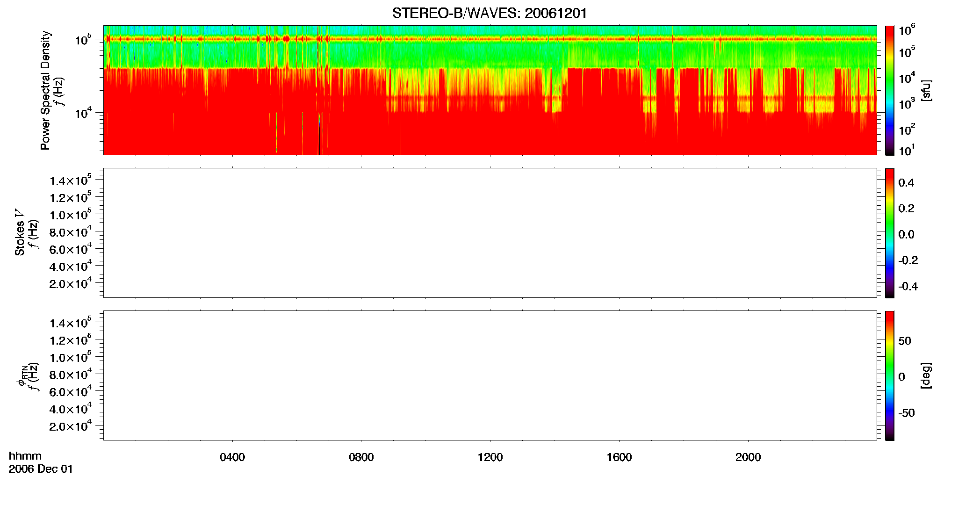Click the Stokes V axis label
Viewport: 980px width, 505px height.
tap(20, 232)
